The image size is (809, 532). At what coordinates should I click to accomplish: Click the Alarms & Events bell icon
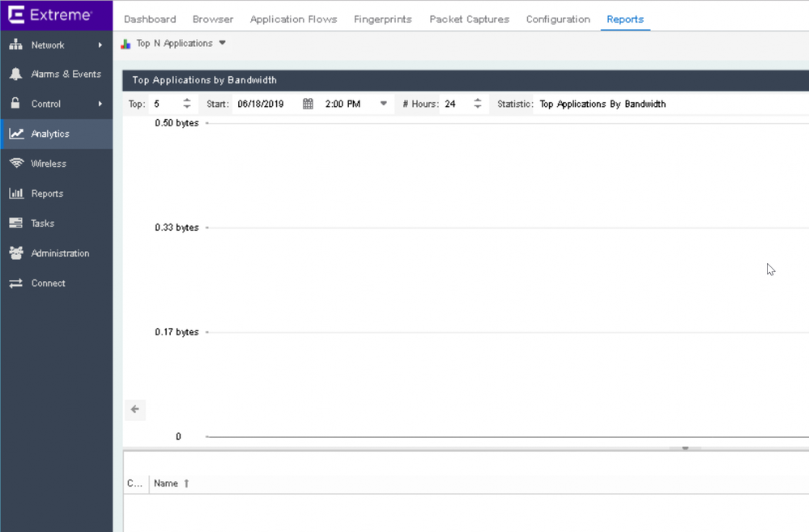point(15,74)
